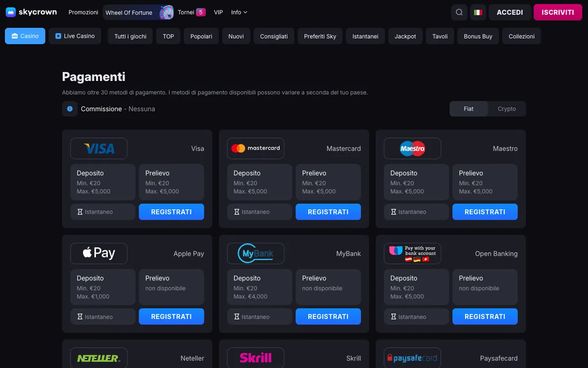The height and width of the screenshot is (368, 588).
Task: Click the 'Commissione - Nessuna' text
Action: [x=118, y=109]
